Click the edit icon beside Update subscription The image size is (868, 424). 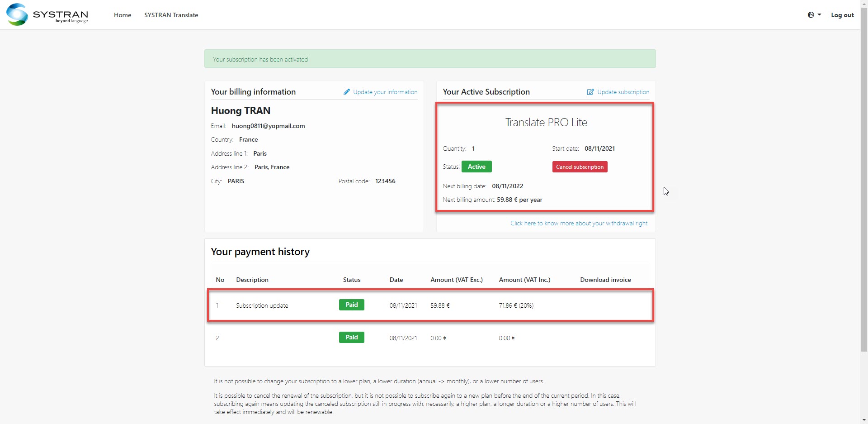[x=590, y=92]
